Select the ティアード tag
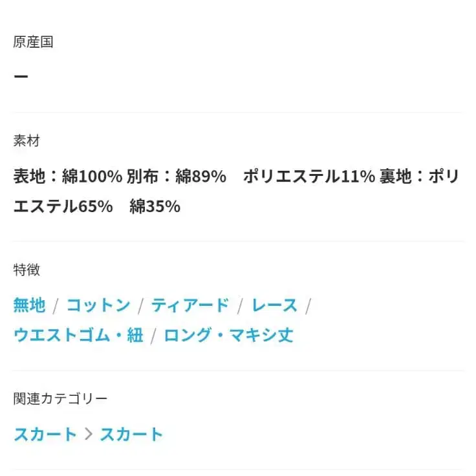Viewport: 476px width, 476px height. [x=190, y=305]
